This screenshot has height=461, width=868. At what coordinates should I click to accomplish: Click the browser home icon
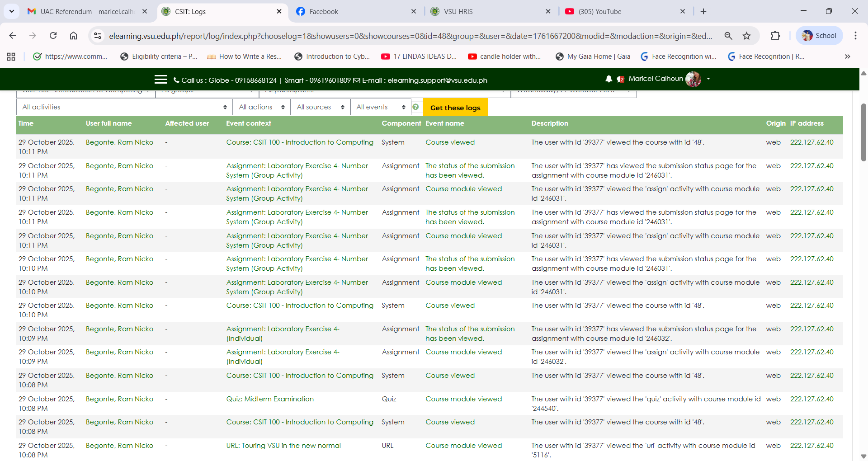(73, 36)
